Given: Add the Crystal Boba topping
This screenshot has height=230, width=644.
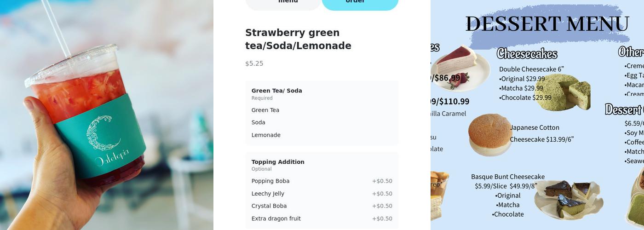Looking at the screenshot, I should pyautogui.click(x=322, y=206).
